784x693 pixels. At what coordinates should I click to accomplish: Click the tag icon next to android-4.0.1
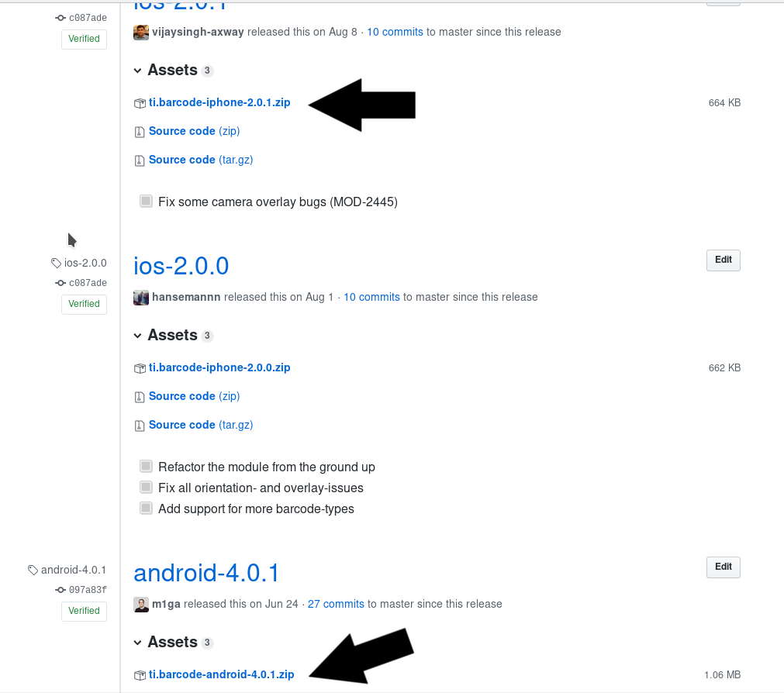click(33, 570)
